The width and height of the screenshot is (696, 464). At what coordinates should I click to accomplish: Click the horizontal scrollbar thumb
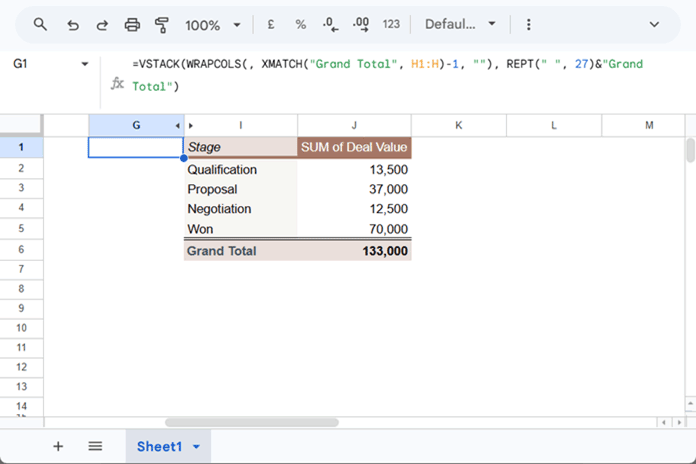pos(252,422)
